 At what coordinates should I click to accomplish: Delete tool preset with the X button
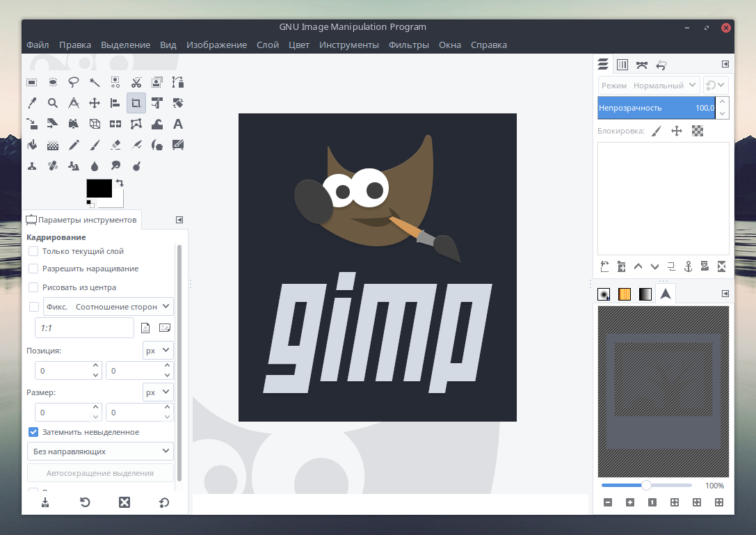[124, 503]
